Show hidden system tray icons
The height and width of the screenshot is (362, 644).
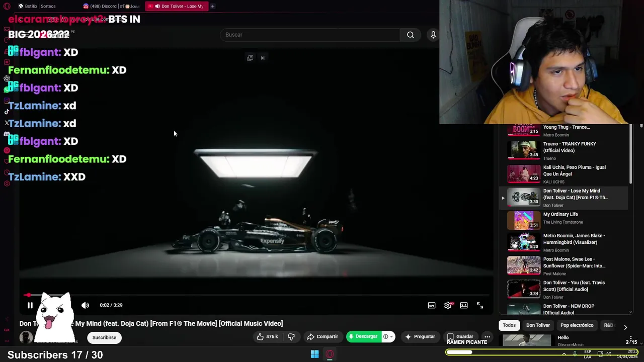(x=563, y=354)
